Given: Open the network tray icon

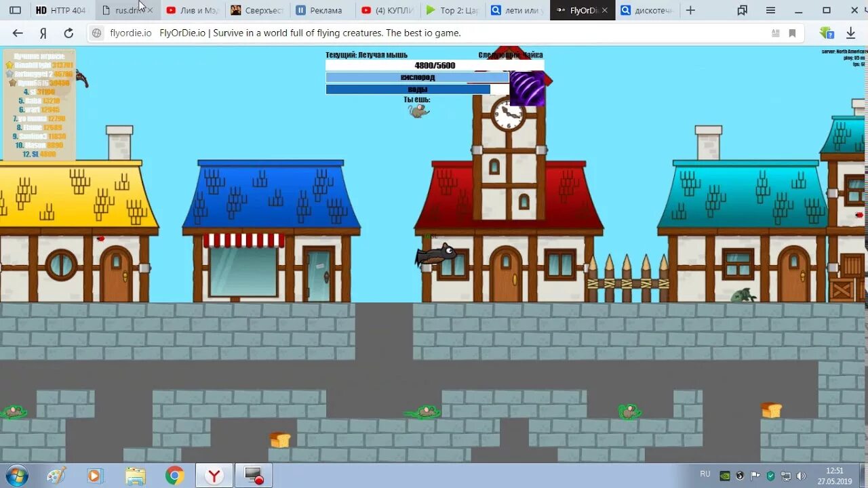Looking at the screenshot, I should tap(786, 476).
